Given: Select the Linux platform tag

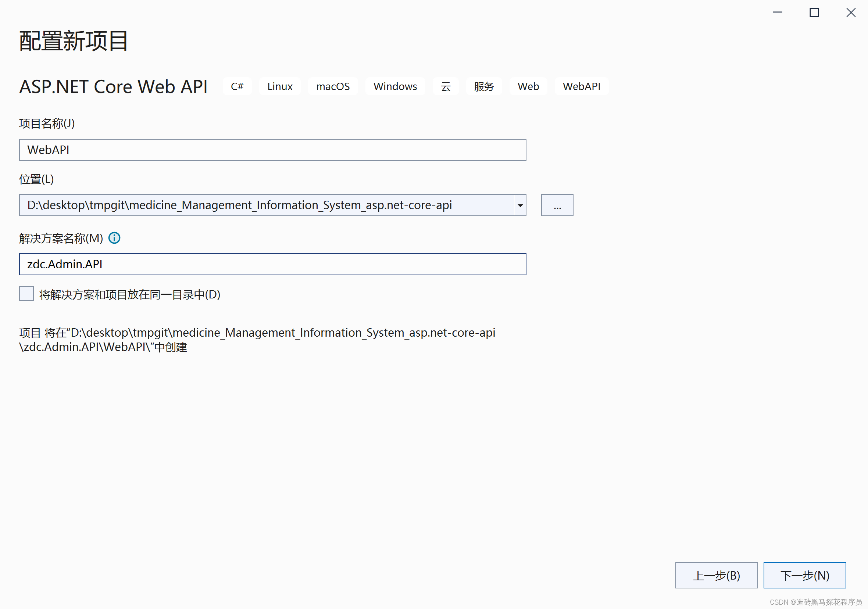Looking at the screenshot, I should [x=280, y=86].
